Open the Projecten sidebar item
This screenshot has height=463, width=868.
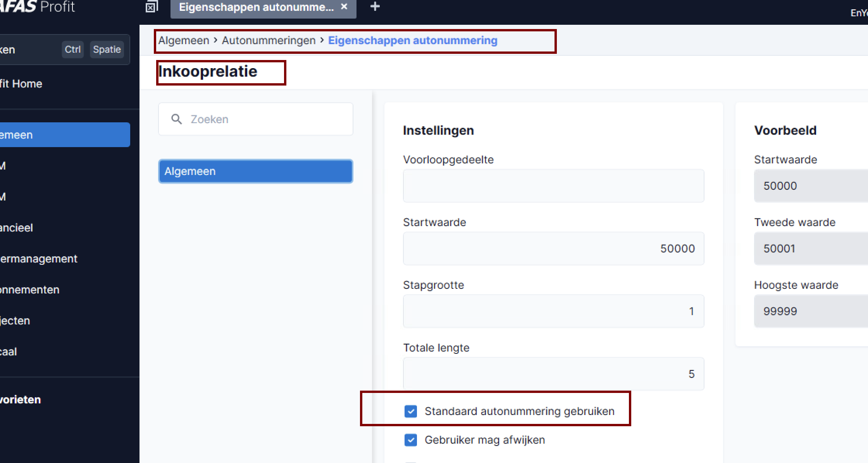15,321
